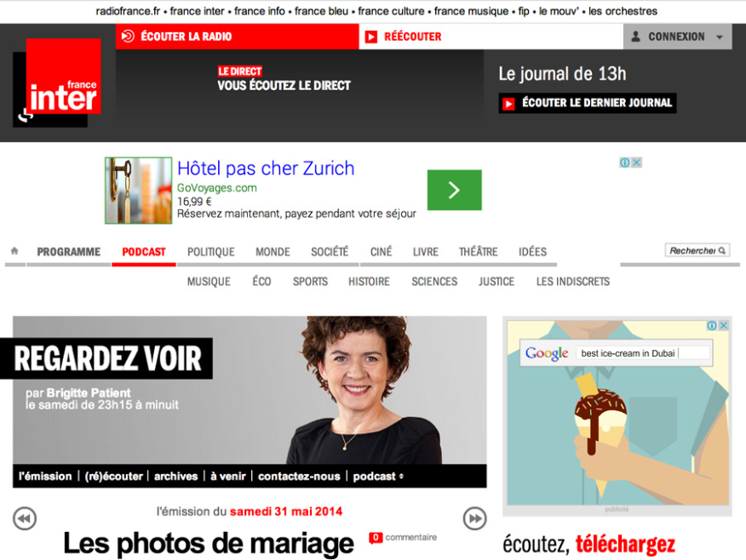The image size is (746, 560).
Task: Click les orchestres in top bar
Action: 623,11
